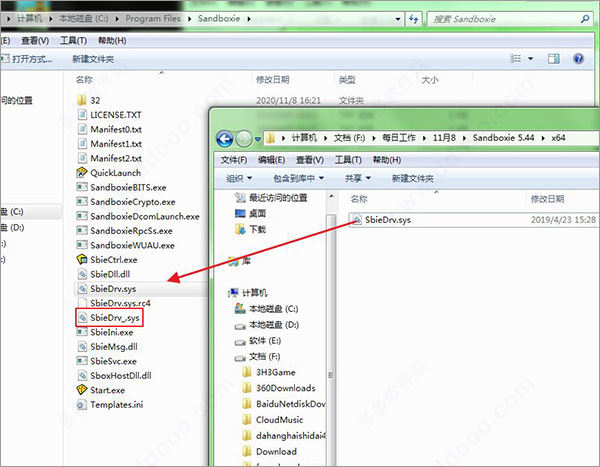Open the File (文件) menu in x64 window
This screenshot has width=600, height=467.
(x=234, y=160)
